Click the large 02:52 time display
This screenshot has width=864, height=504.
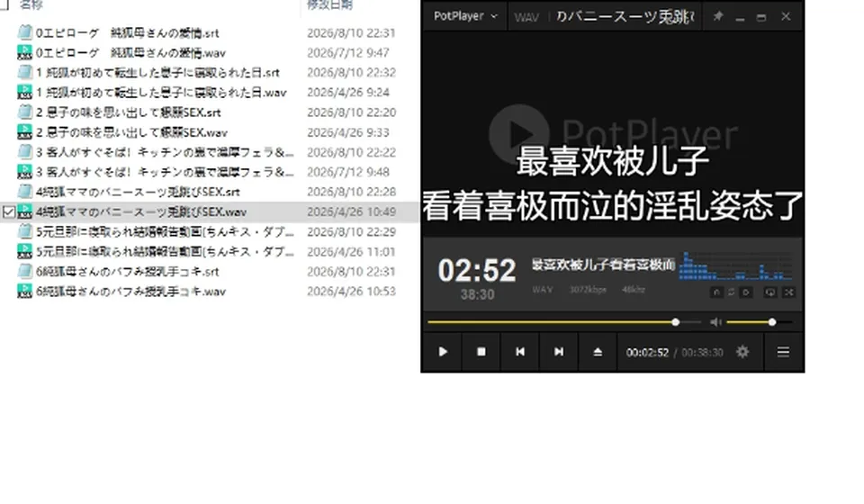477,271
